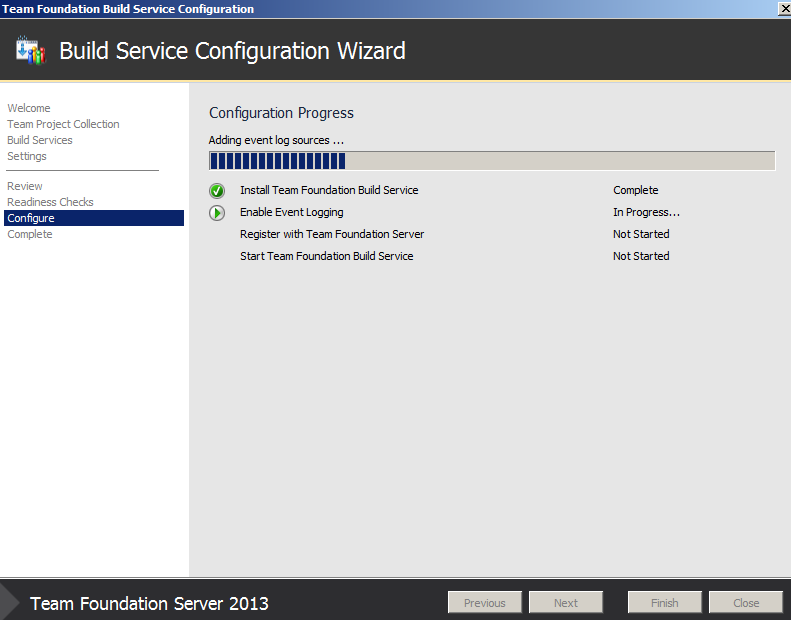The height and width of the screenshot is (620, 791).
Task: Select the Enable Event Logging task row
Action: pos(292,212)
